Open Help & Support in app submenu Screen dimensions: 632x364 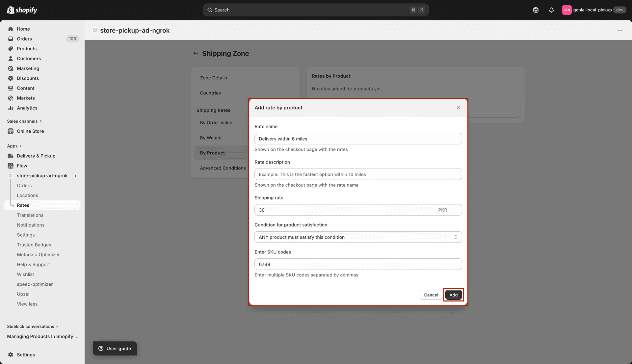(33, 265)
